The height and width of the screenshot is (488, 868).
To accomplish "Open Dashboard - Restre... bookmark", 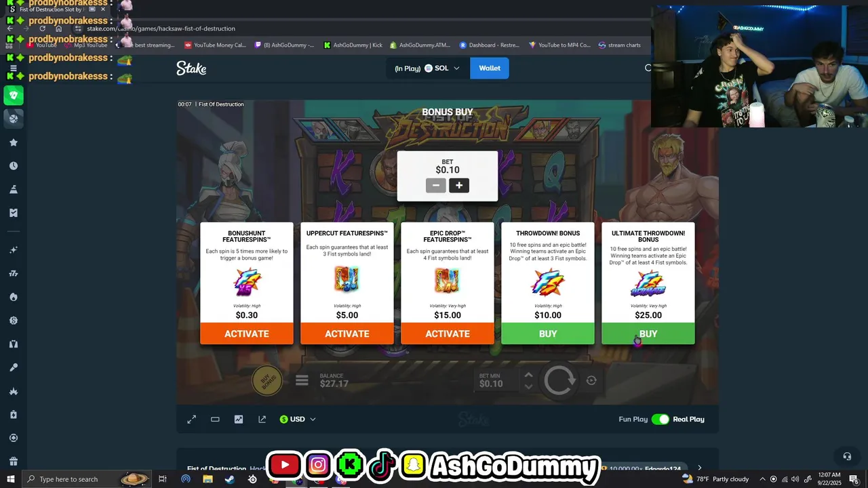I will point(490,45).
